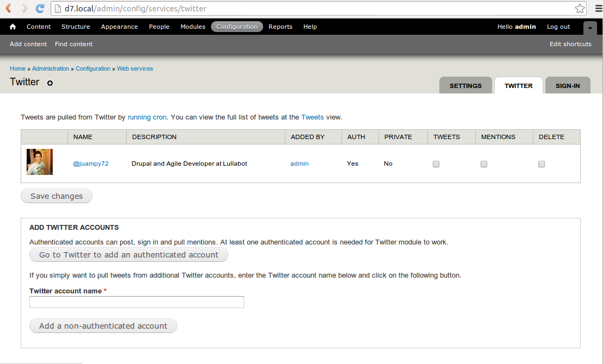603x364 pixels.
Task: Bookmark the page with the star icon
Action: [580, 9]
